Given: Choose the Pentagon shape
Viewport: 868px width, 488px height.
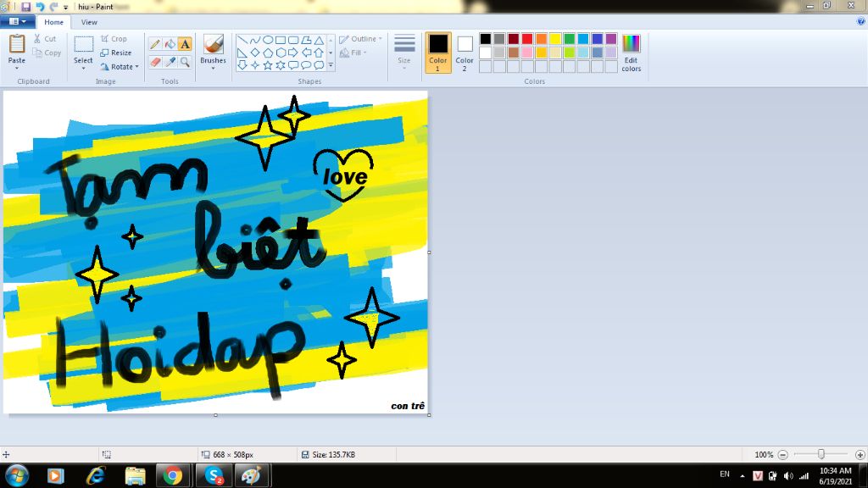Looking at the screenshot, I should [x=267, y=53].
